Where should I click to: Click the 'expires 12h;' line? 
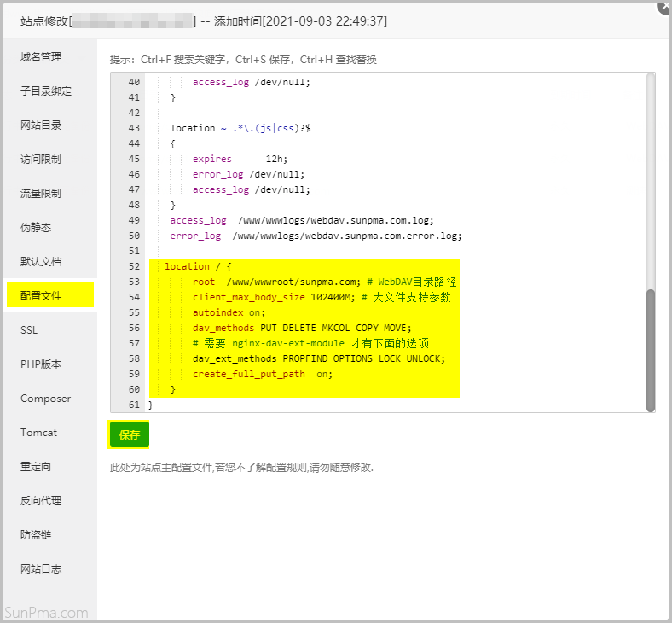[240, 159]
